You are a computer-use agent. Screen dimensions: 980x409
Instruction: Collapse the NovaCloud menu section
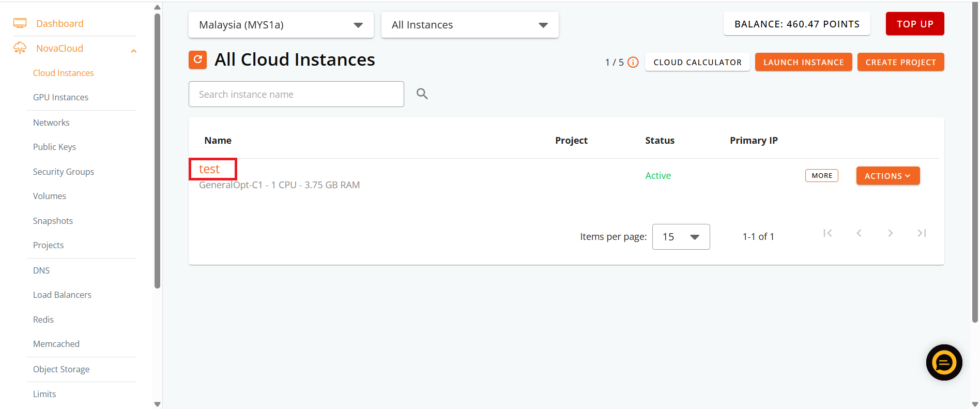134,51
